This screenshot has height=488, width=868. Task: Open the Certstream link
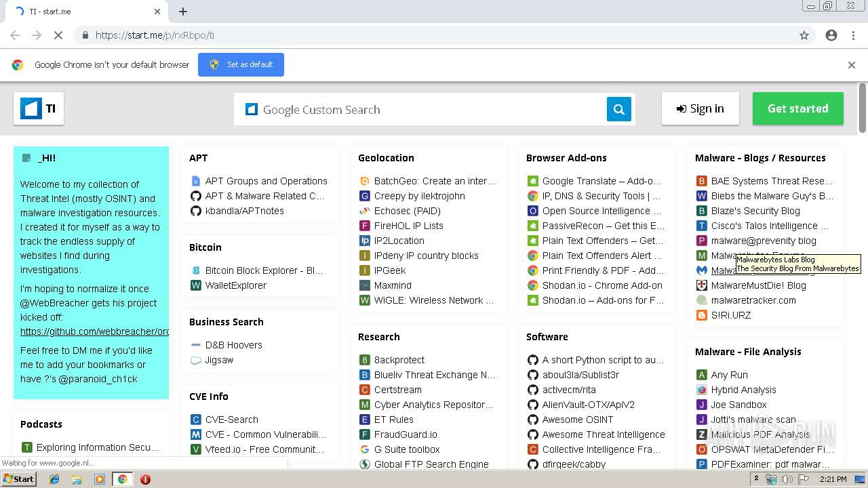398,390
